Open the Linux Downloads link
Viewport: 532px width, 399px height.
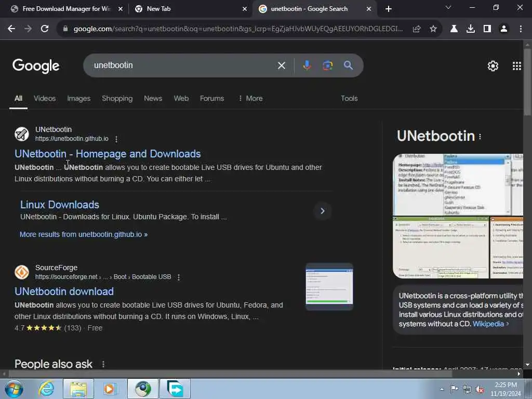(60, 205)
